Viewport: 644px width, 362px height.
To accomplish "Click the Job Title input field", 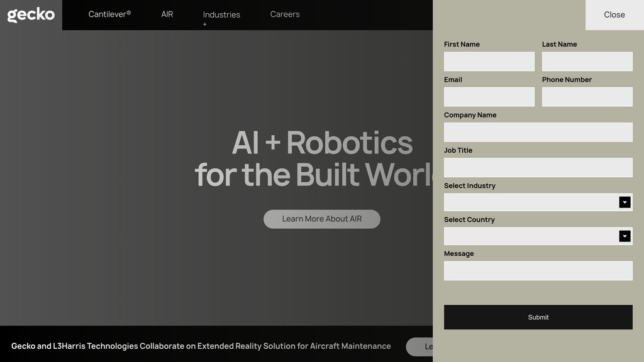I will 538,167.
